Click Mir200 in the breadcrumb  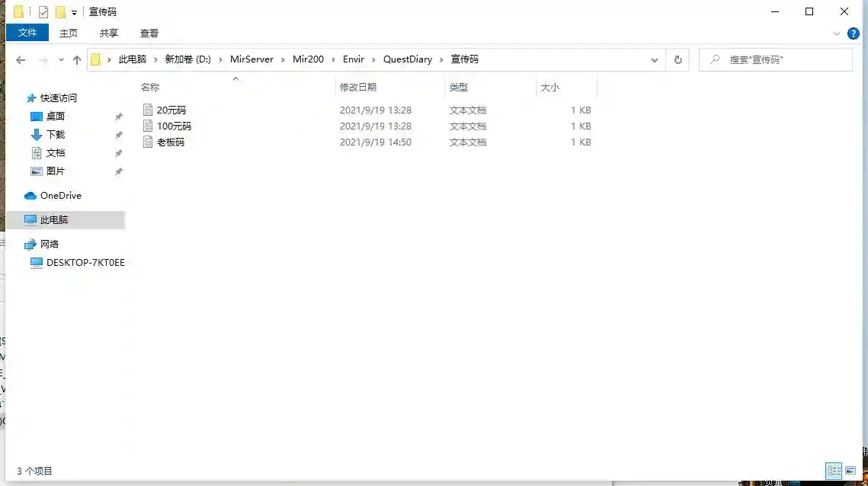(309, 59)
